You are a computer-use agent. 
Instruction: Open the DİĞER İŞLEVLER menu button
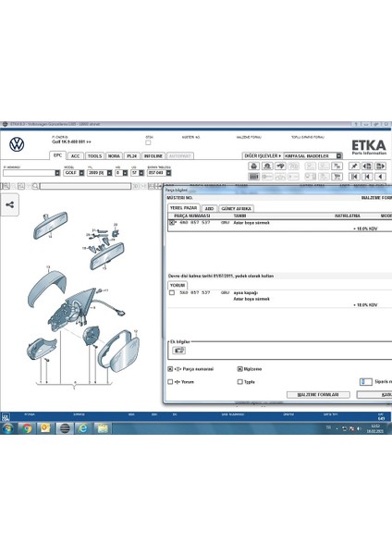tap(263, 155)
